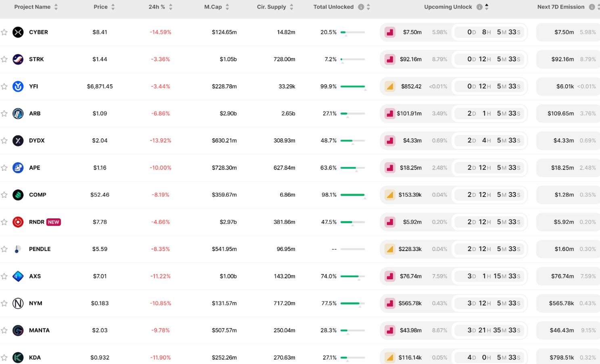Viewport: 600px width, 364px height.
Task: Open the PENDLE project link
Action: point(40,249)
